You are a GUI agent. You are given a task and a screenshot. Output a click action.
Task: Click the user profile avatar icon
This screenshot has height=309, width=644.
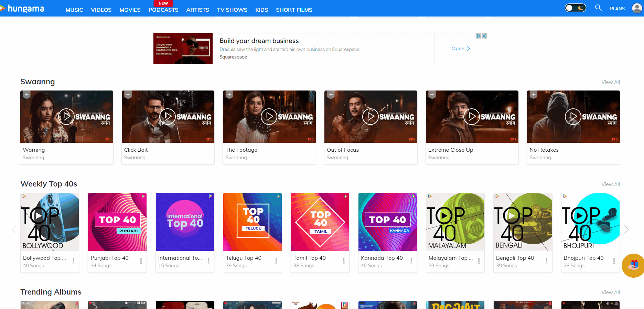coord(637,8)
